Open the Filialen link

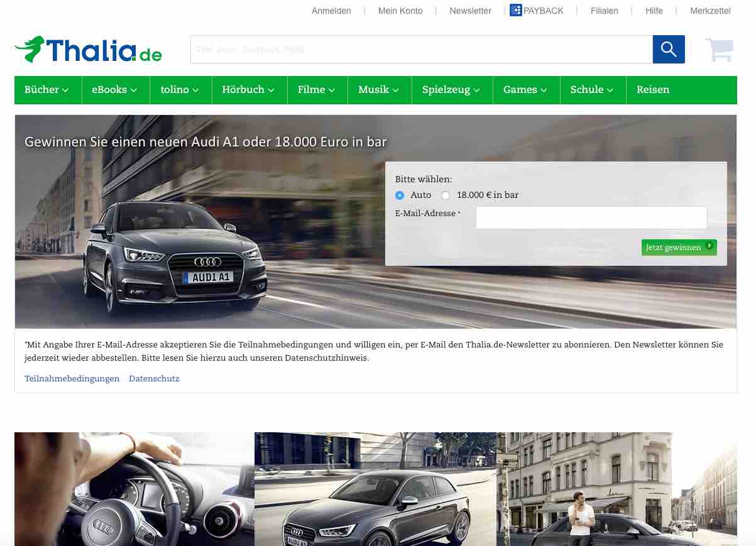coord(605,11)
